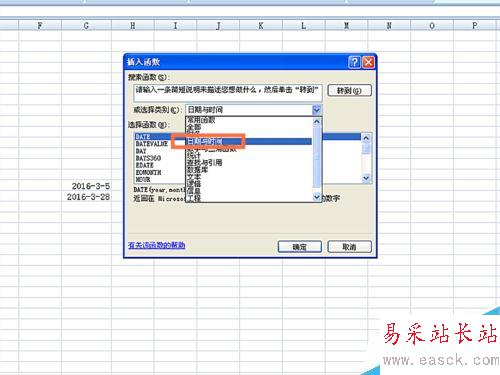Select column J header

pos(218,25)
